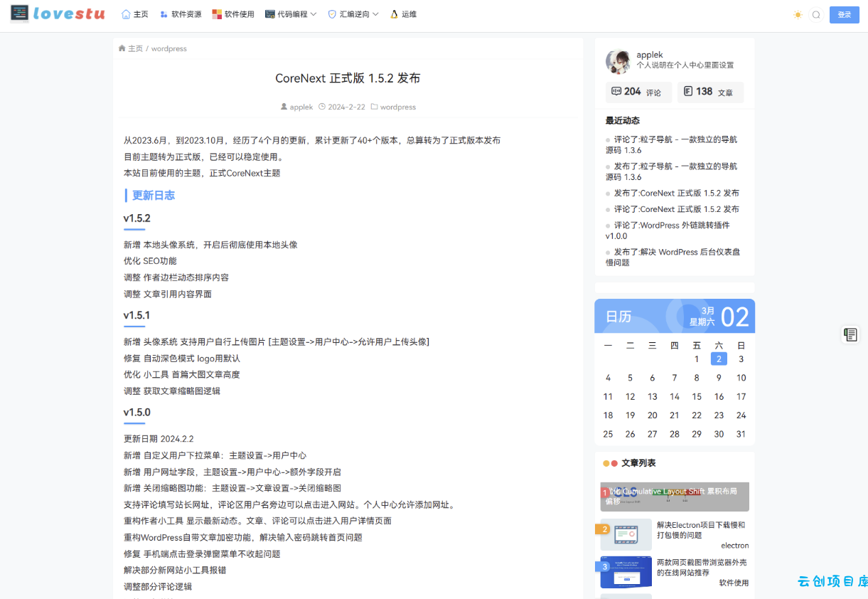
Task: Click the electron tag label
Action: (x=735, y=546)
